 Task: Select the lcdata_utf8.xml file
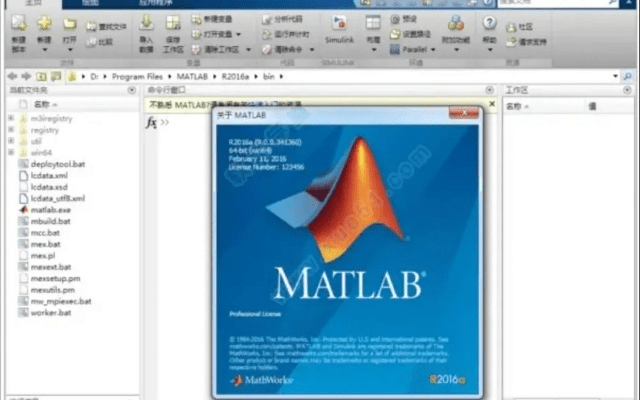click(58, 198)
